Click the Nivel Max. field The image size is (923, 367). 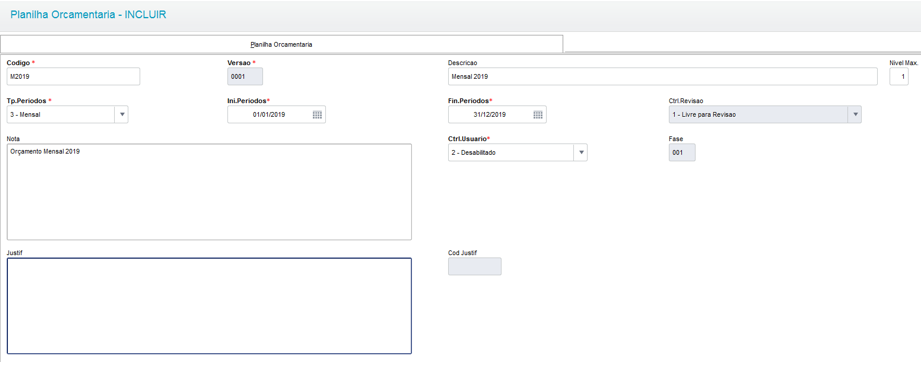[899, 77]
